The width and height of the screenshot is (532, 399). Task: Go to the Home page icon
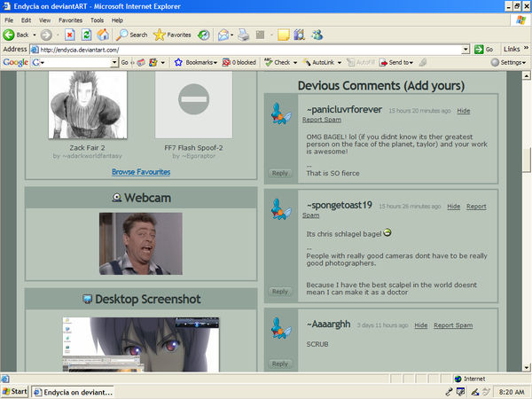tap(103, 35)
